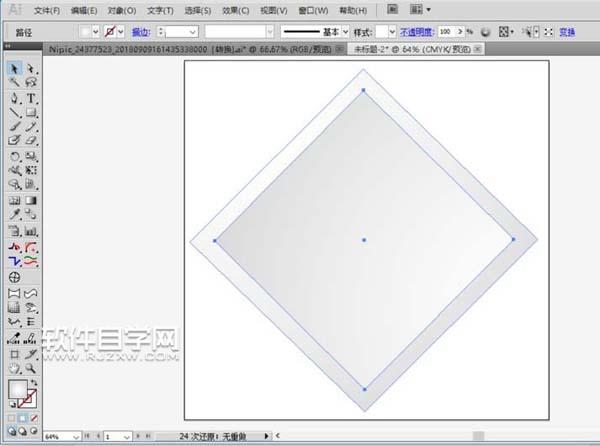Open the 对象(O) menu
This screenshot has width=600, height=446.
[x=122, y=11]
